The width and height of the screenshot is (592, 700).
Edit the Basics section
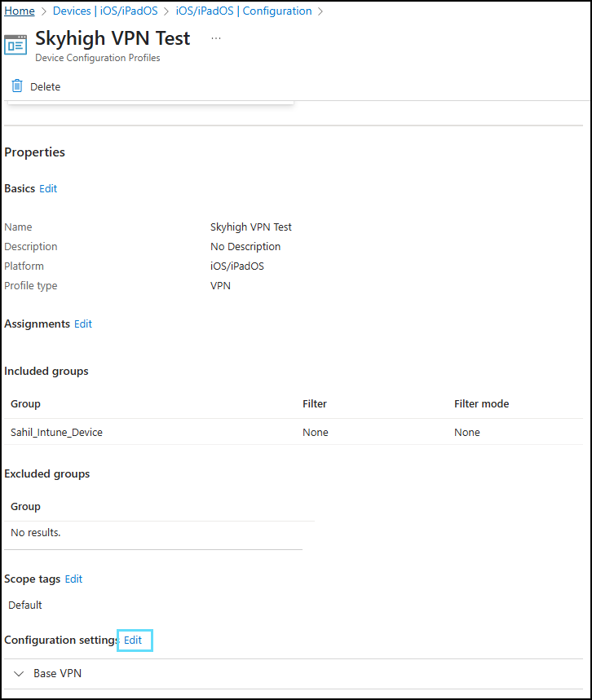coord(48,188)
